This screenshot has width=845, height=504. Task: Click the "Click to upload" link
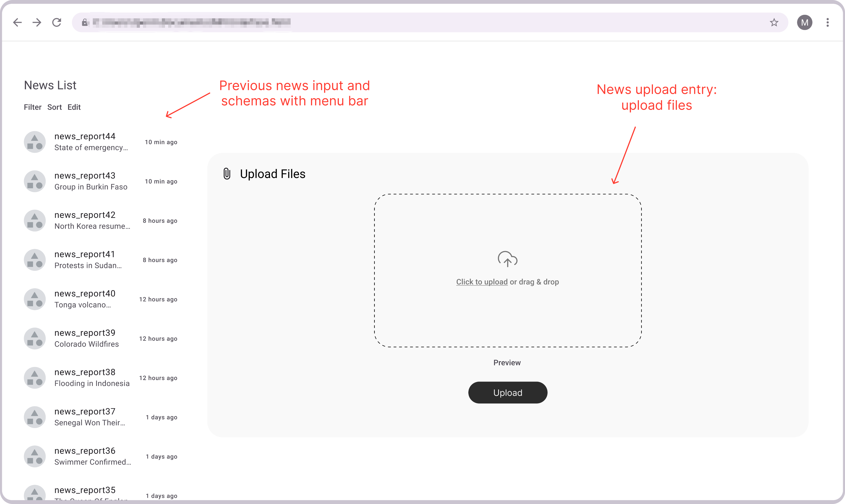(481, 282)
